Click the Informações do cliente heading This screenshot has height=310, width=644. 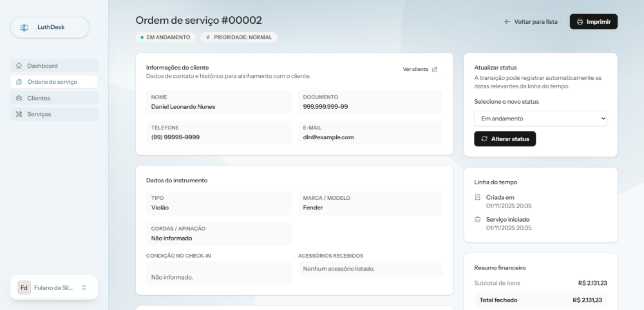[178, 68]
